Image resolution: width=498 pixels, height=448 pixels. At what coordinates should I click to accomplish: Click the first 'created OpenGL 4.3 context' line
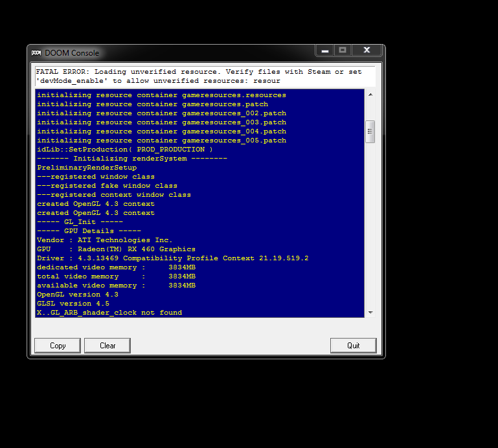96,204
